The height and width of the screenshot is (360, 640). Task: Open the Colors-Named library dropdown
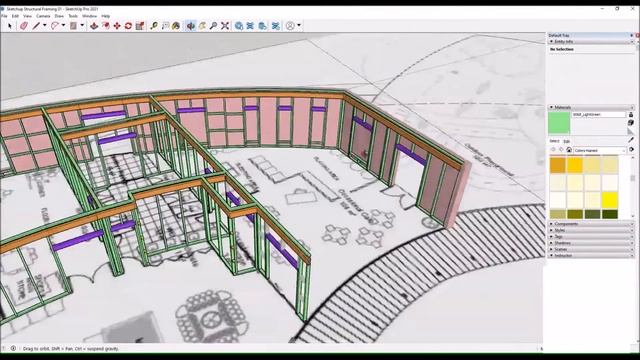click(x=600, y=150)
